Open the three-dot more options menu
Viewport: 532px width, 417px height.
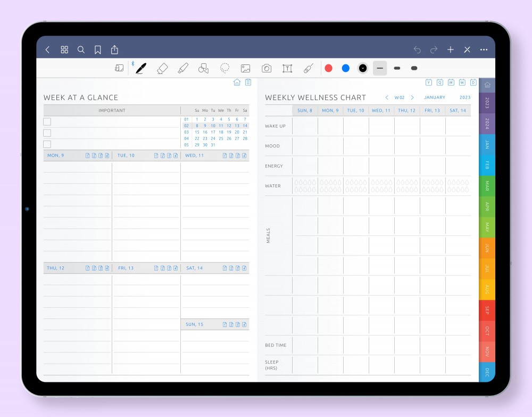tap(484, 50)
